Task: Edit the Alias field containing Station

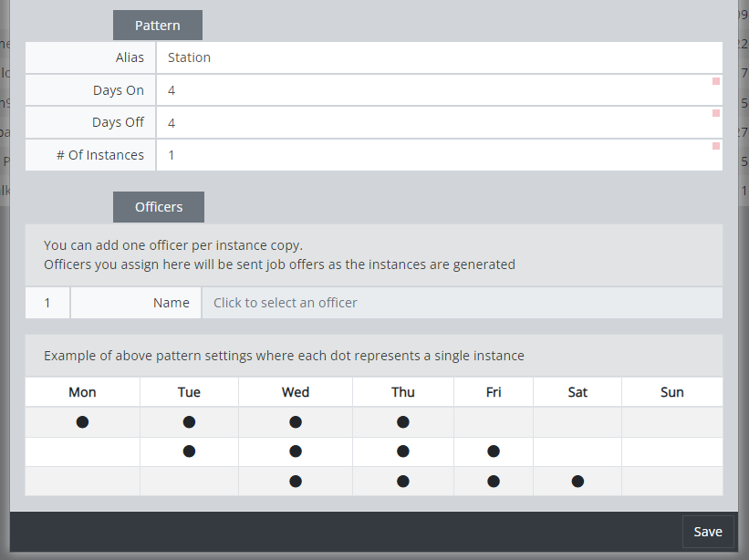Action: 440,57
